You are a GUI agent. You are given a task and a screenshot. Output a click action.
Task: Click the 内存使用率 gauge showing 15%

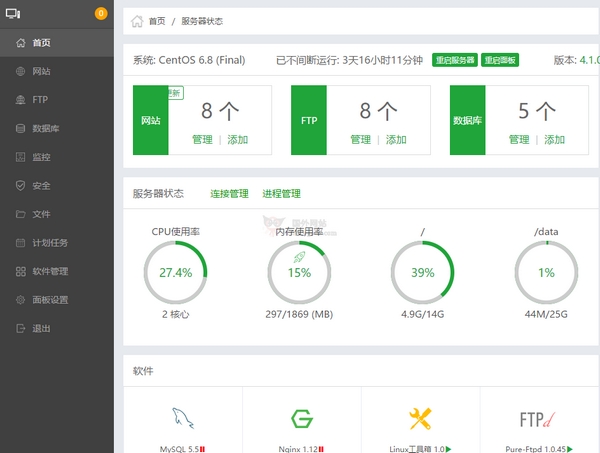(x=299, y=272)
